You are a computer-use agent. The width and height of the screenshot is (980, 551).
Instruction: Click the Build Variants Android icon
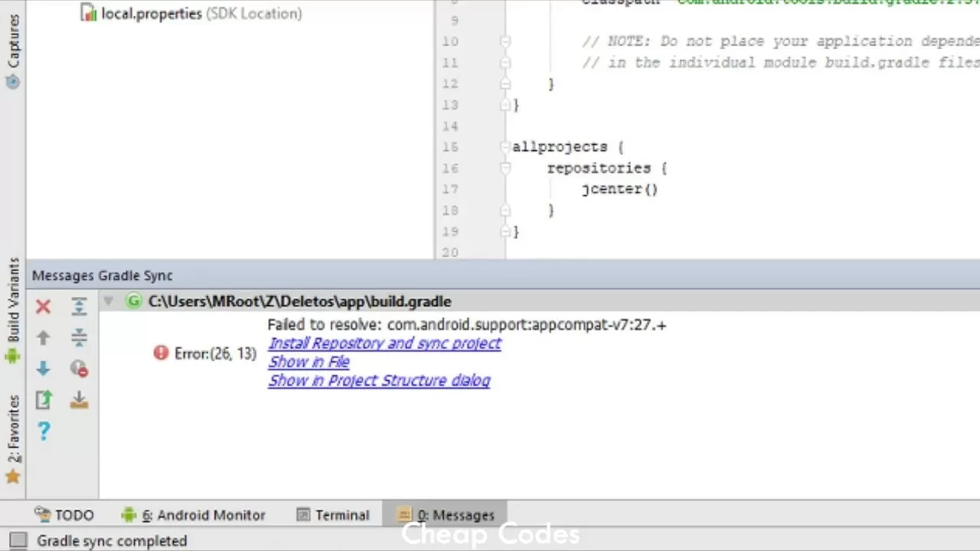[12, 356]
